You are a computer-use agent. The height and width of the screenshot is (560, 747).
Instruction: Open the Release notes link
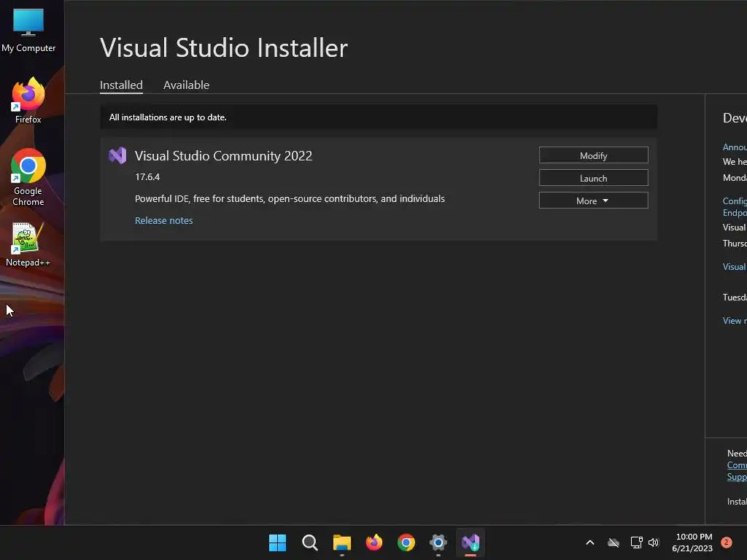pyautogui.click(x=163, y=220)
